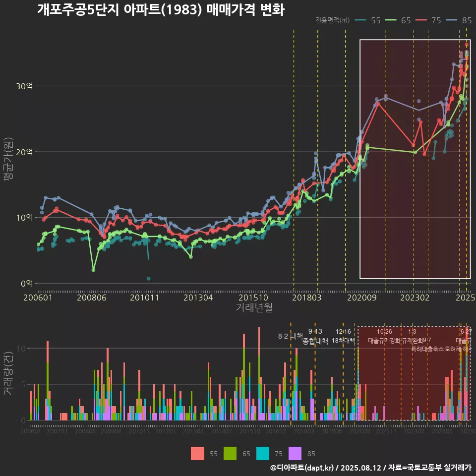Click the 201612 label on volume chart axis
476x476 pixels.
tap(276, 431)
